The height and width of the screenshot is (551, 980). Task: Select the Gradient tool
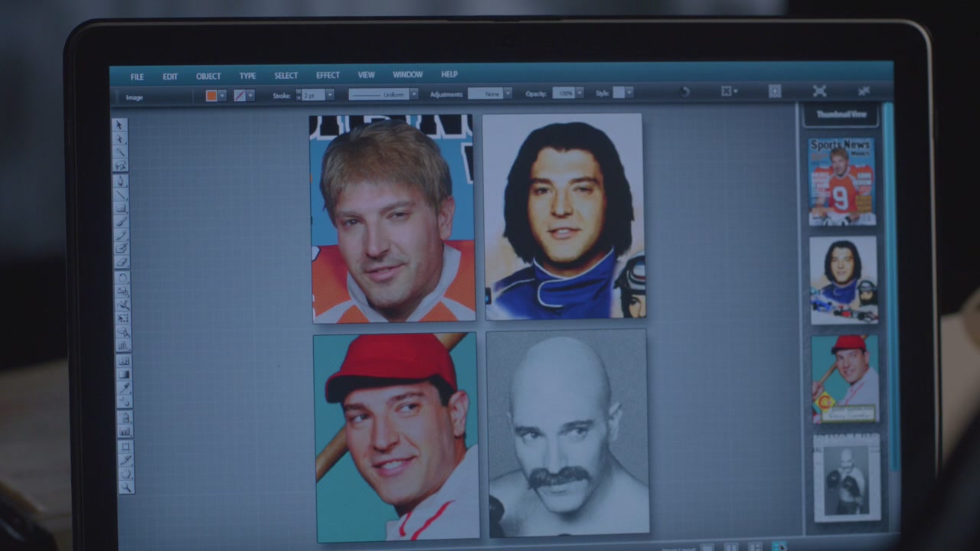123,374
